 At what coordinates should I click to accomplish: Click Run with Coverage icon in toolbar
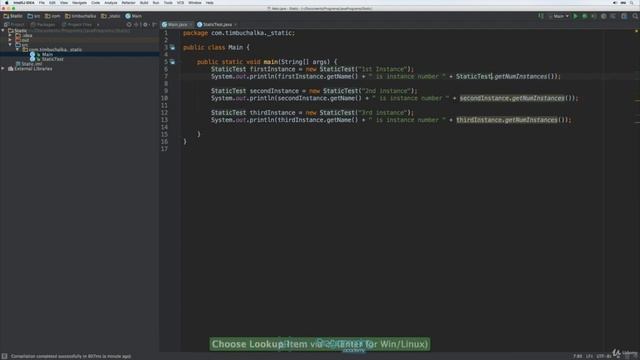593,16
